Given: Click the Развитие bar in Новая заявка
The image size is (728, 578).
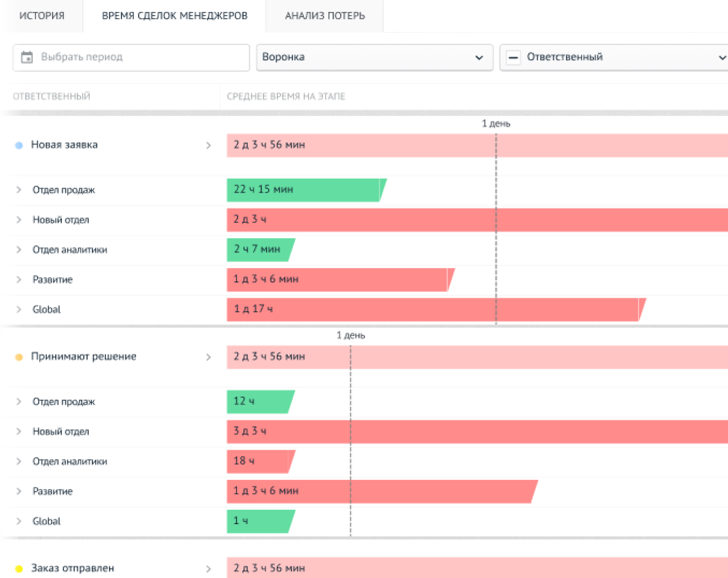Looking at the screenshot, I should [x=341, y=280].
